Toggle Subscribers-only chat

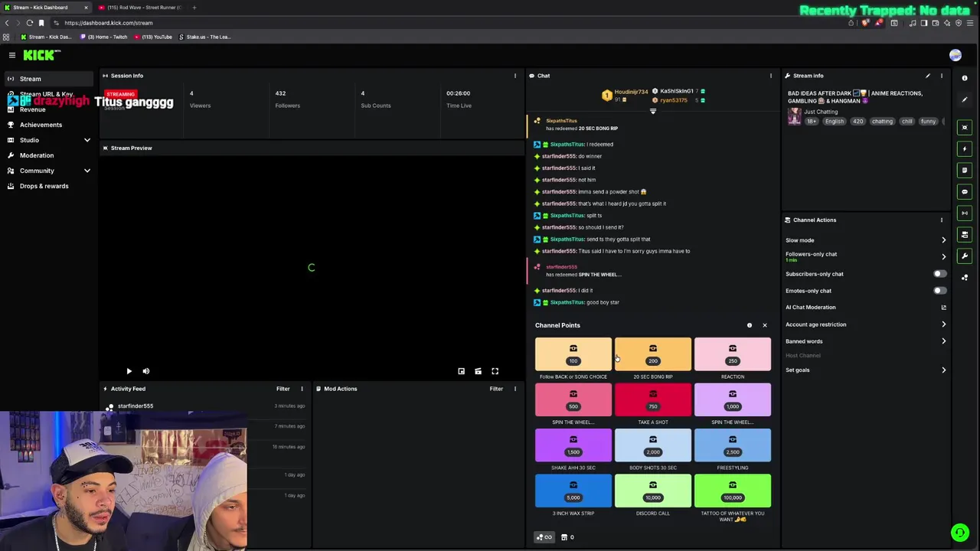tap(939, 274)
